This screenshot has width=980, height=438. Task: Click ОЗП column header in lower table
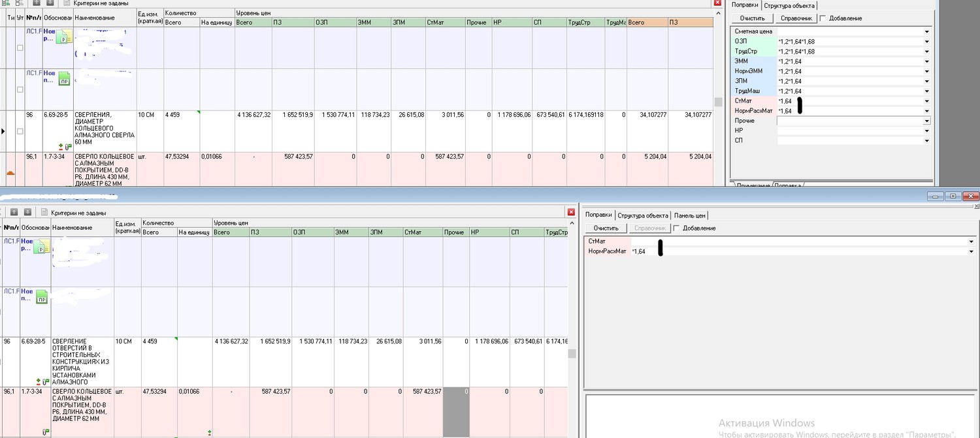coord(312,232)
